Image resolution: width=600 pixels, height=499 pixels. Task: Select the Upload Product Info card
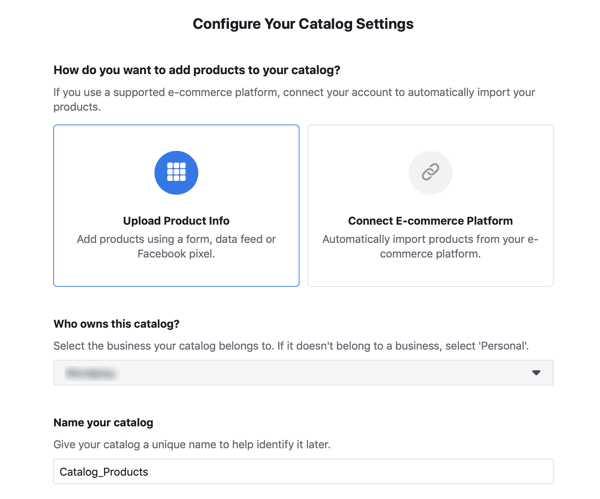pos(176,205)
